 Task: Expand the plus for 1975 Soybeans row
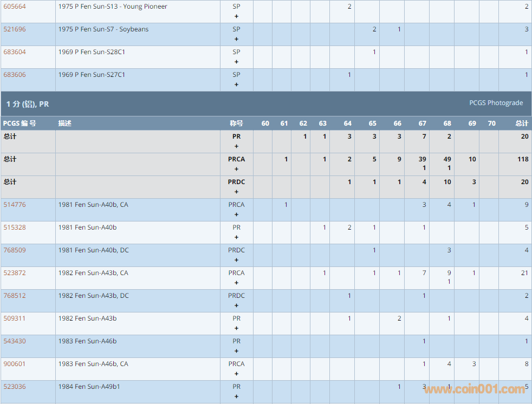[236, 39]
